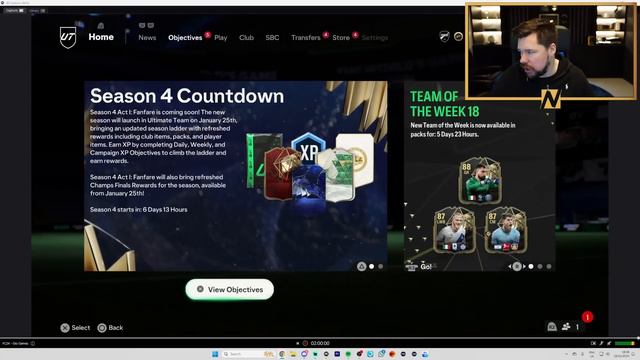
Task: Click right arrow of TOTW carousel
Action: [524, 267]
